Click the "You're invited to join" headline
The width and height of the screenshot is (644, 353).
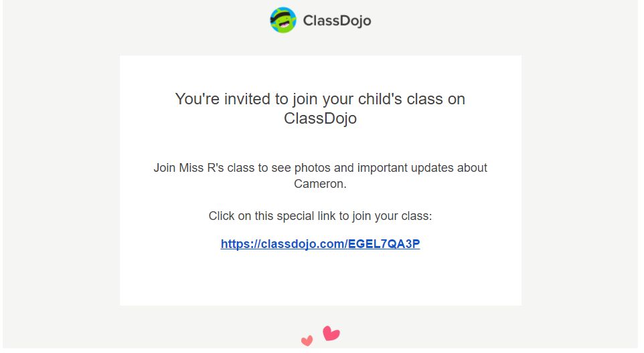point(321,108)
